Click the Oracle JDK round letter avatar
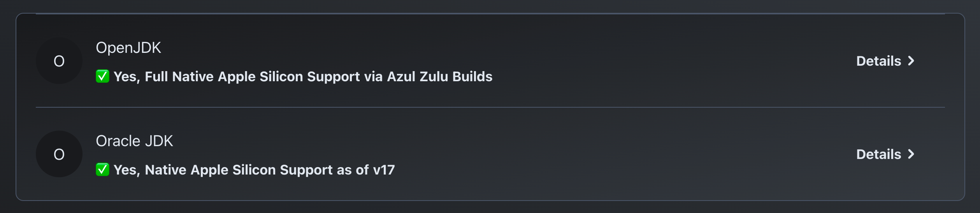 (x=59, y=154)
